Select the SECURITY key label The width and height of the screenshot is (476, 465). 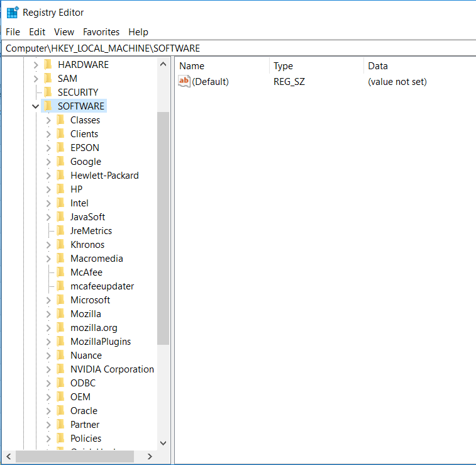(x=78, y=92)
